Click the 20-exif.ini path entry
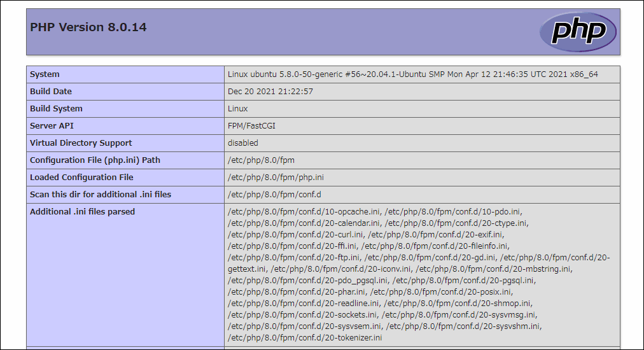This screenshot has width=644, height=350. (436, 235)
